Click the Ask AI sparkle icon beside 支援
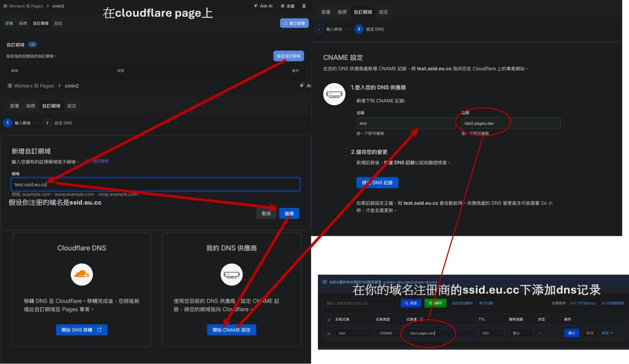The image size is (629, 364). point(256,6)
